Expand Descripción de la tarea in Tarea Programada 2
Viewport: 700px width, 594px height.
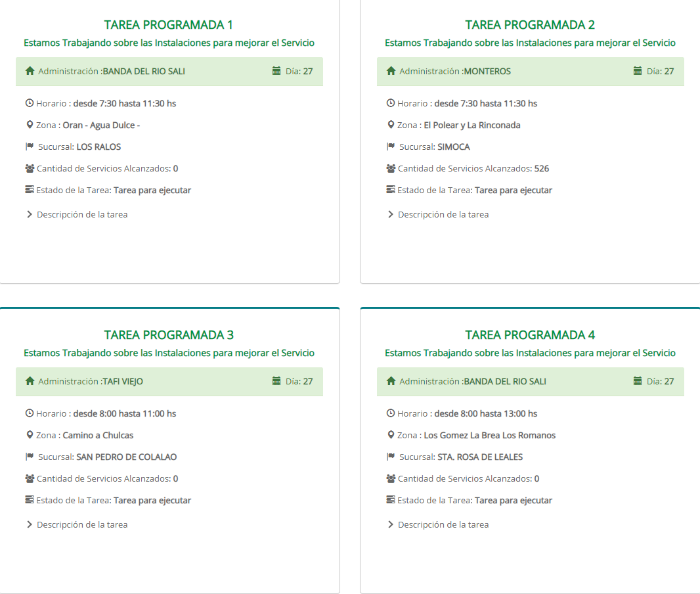[x=438, y=214]
